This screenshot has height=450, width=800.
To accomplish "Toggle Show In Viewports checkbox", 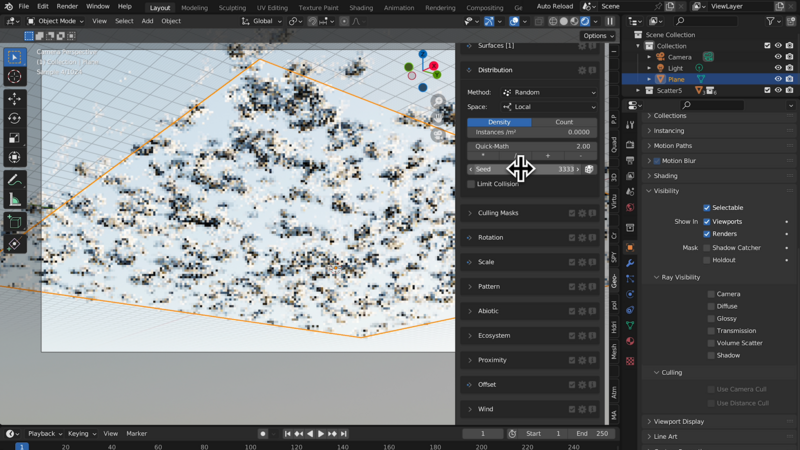I will [707, 221].
